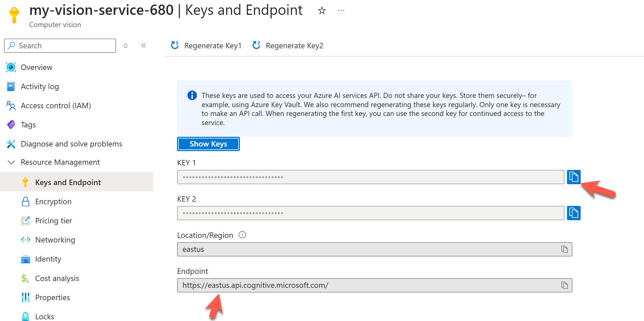Copy KEY 2 to clipboard
Viewport: 644px width, 321px height.
(x=574, y=213)
